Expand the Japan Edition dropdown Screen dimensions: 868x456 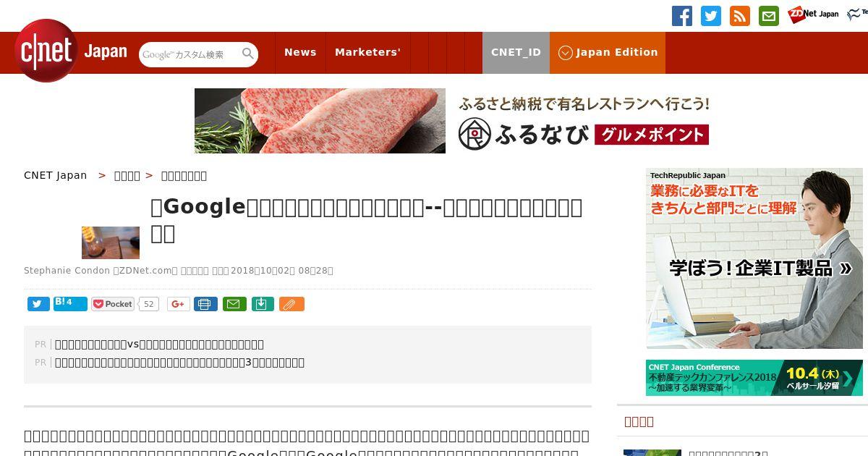(608, 53)
